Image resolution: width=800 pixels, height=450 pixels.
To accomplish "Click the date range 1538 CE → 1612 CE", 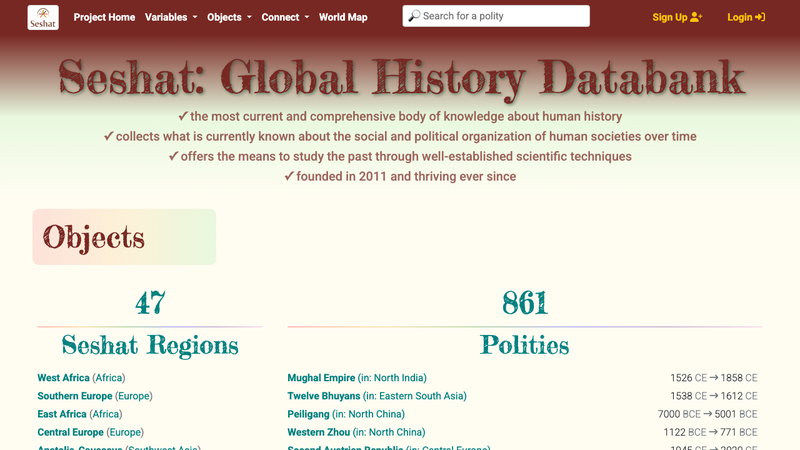I will point(713,396).
